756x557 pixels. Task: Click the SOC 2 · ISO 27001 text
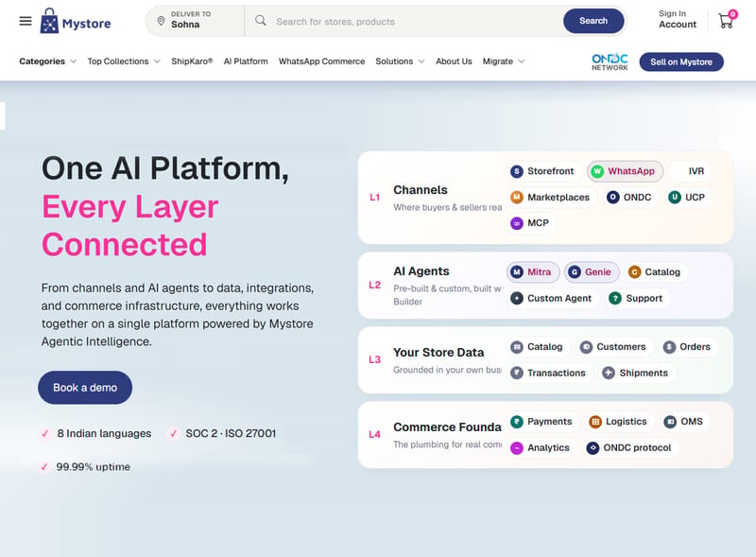231,433
